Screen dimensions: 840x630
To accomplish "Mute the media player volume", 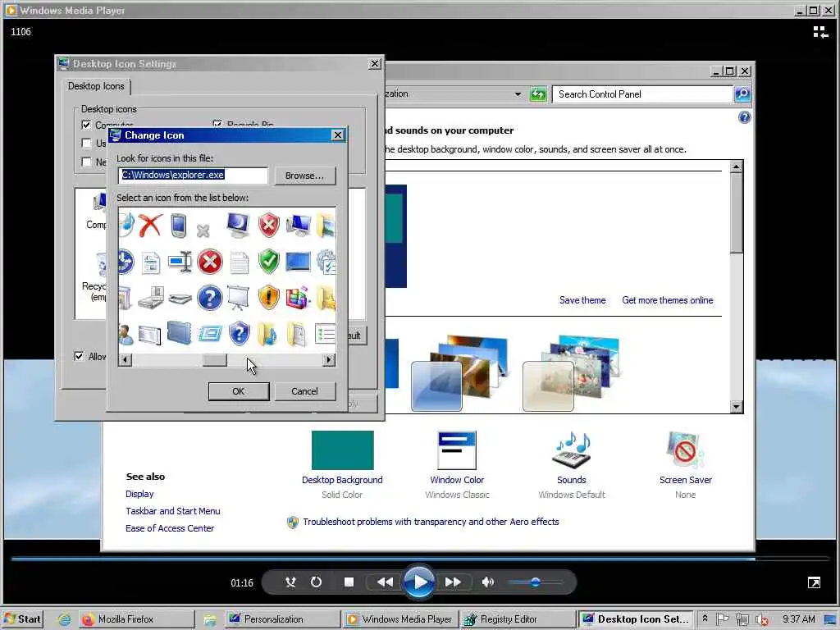I will point(487,582).
